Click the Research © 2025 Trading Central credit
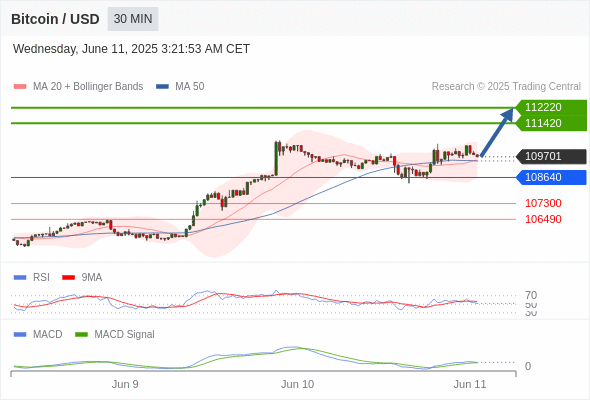This screenshot has height=400, width=590. (506, 87)
